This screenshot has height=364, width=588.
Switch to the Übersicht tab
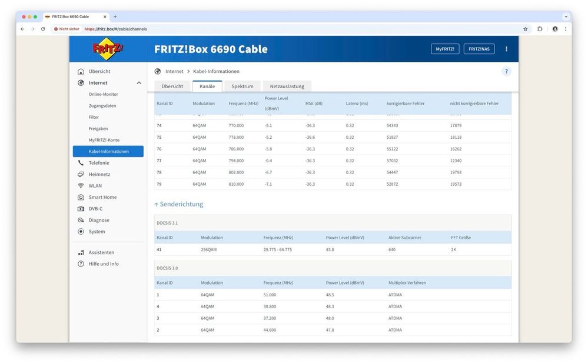click(x=172, y=86)
